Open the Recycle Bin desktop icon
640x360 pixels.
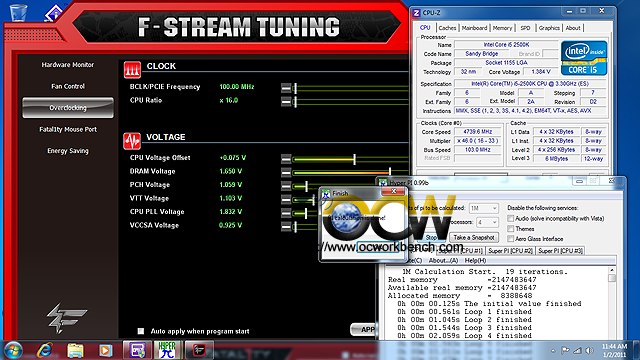click(18, 12)
